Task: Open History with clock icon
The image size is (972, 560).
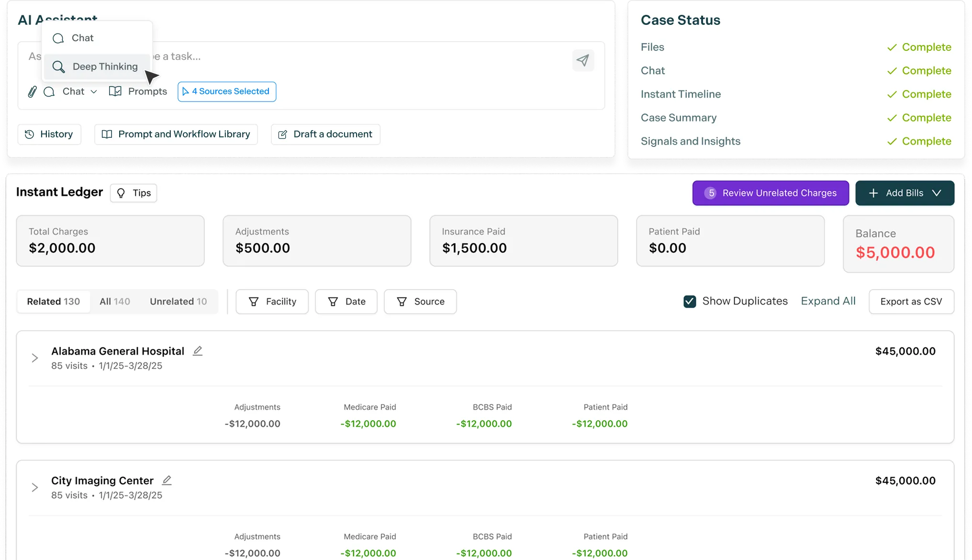Action: [49, 134]
